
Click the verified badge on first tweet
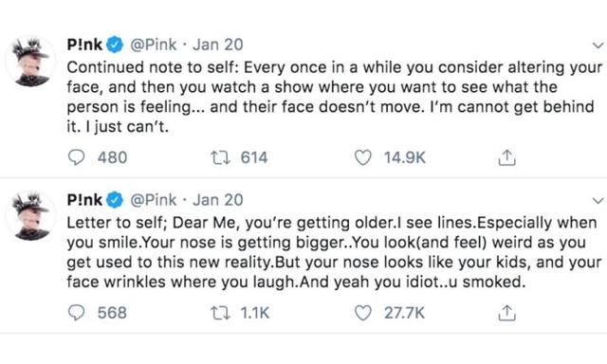115,45
